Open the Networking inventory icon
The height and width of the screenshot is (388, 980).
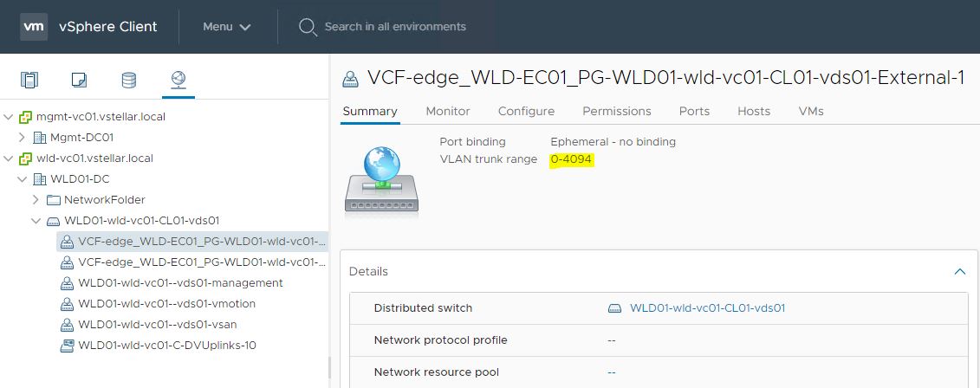pos(178,81)
